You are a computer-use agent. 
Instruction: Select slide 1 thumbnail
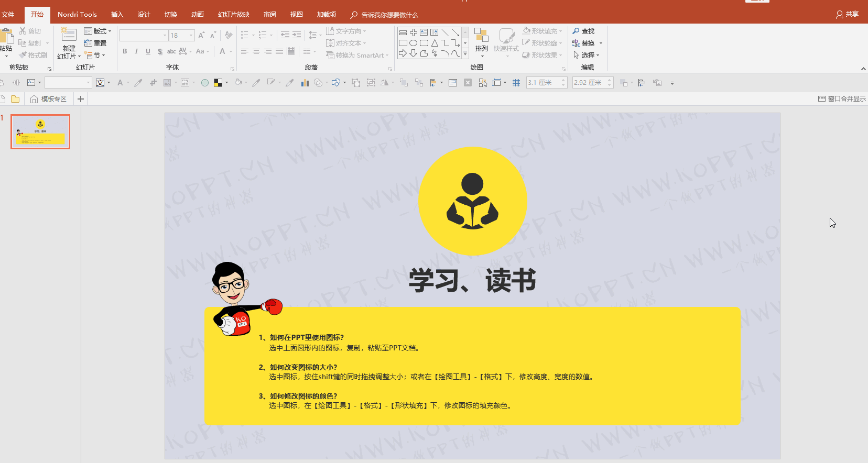click(x=40, y=131)
